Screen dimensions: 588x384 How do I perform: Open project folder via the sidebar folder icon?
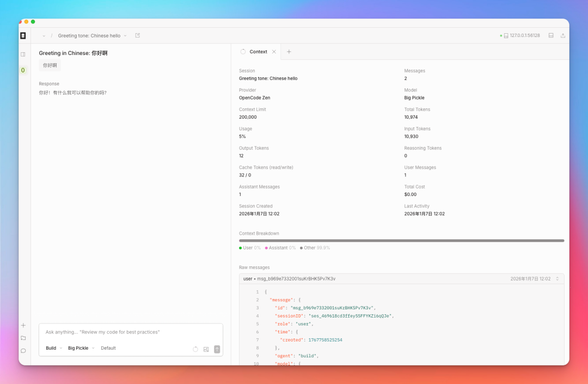point(23,338)
